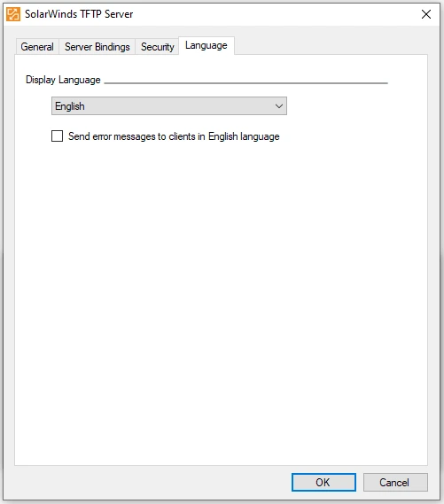Viewport: 444px width, 504px height.
Task: Open the Display Language combo box
Action: click(169, 106)
